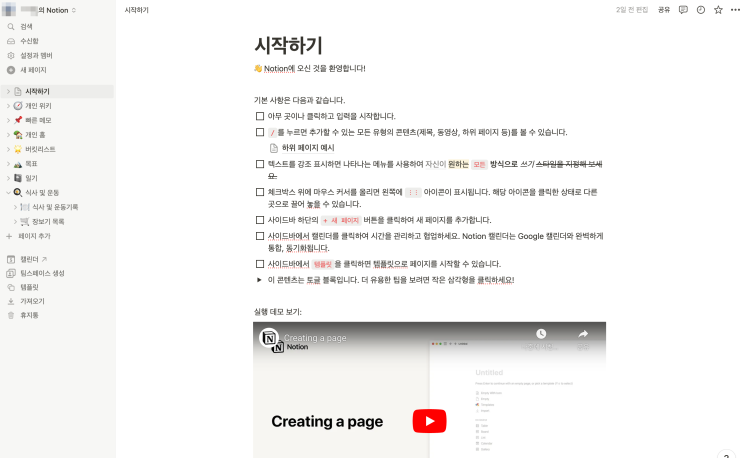The height and width of the screenshot is (458, 743).
Task: Check the '사이드바에서 캘린더를 클릭하여' checkbox
Action: [260, 236]
